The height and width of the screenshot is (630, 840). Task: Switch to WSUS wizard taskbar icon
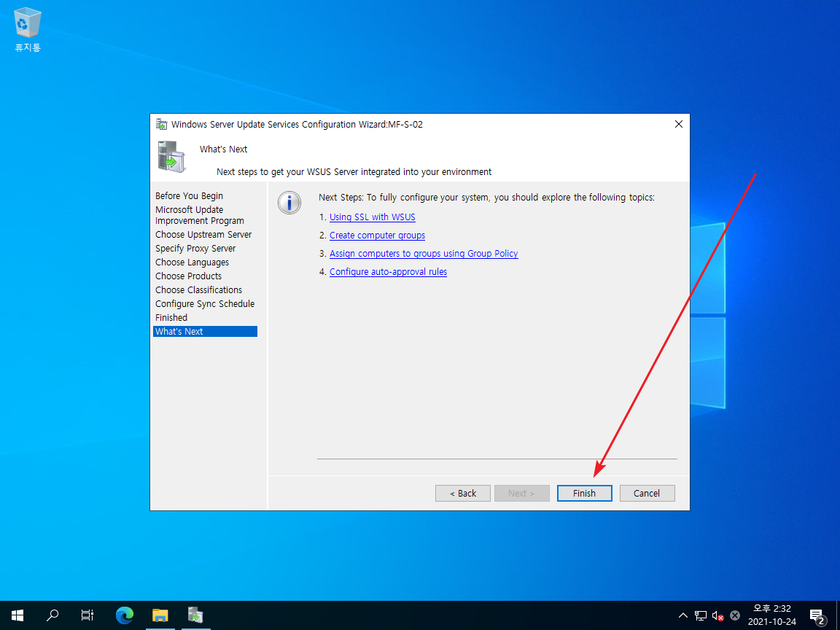[195, 615]
